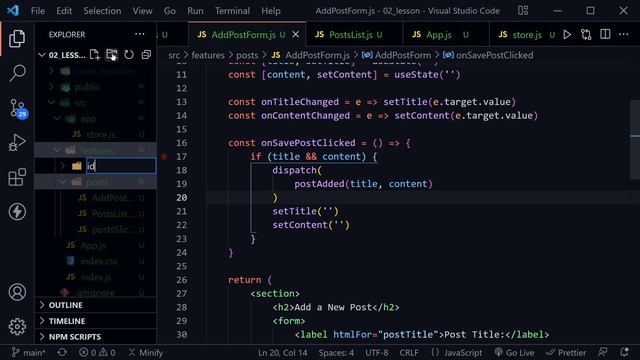The height and width of the screenshot is (360, 640).
Task: Expand the public folder
Action: 96,87
